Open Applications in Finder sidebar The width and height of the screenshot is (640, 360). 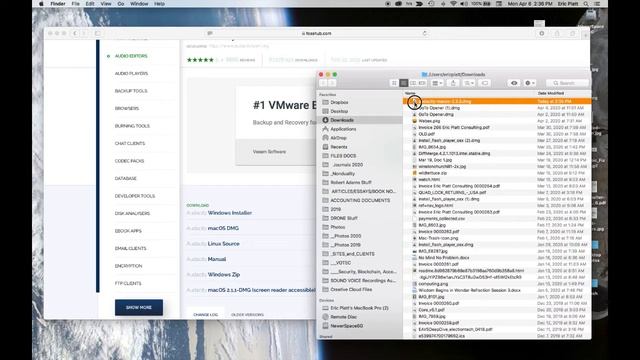pos(343,129)
